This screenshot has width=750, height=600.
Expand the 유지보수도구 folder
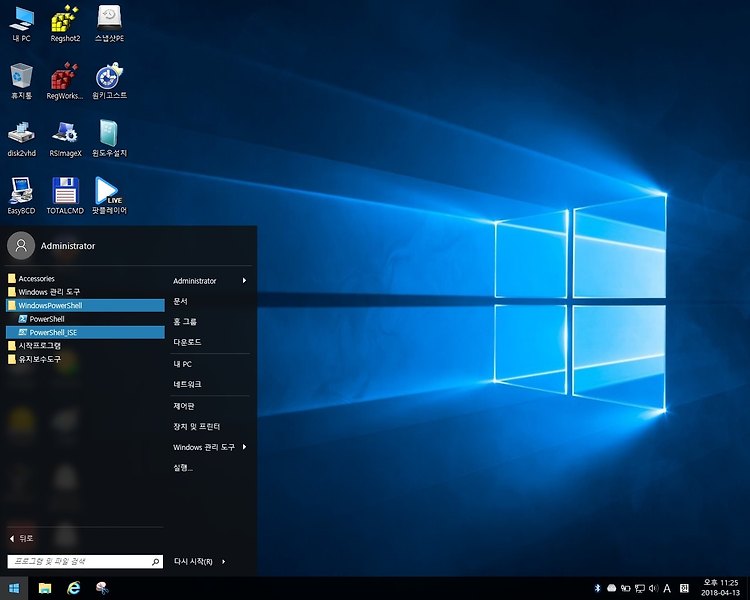(85, 359)
